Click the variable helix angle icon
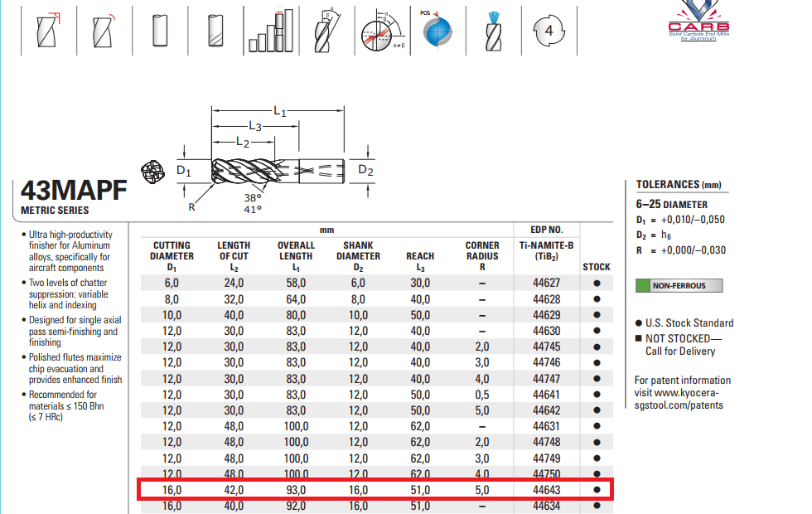 [x=326, y=31]
